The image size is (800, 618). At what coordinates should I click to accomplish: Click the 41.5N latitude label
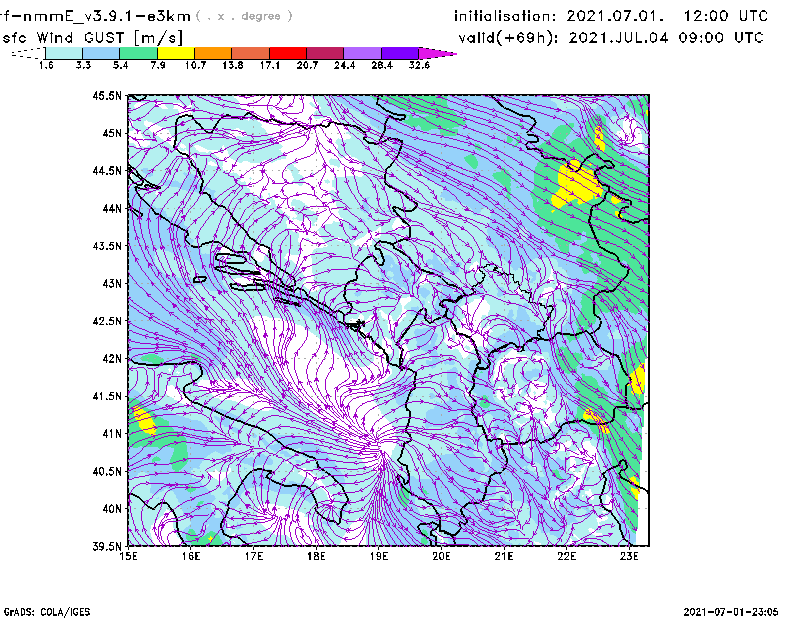point(107,396)
